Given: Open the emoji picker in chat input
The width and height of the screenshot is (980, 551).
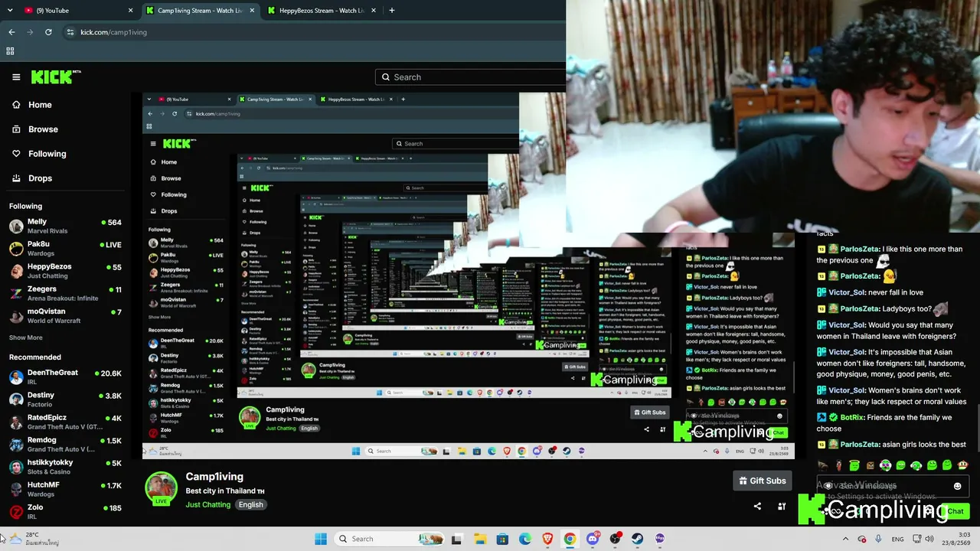Looking at the screenshot, I should (957, 486).
